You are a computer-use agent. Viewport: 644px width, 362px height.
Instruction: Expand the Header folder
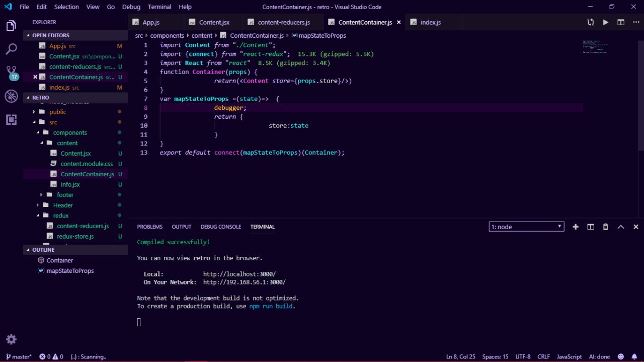62,205
